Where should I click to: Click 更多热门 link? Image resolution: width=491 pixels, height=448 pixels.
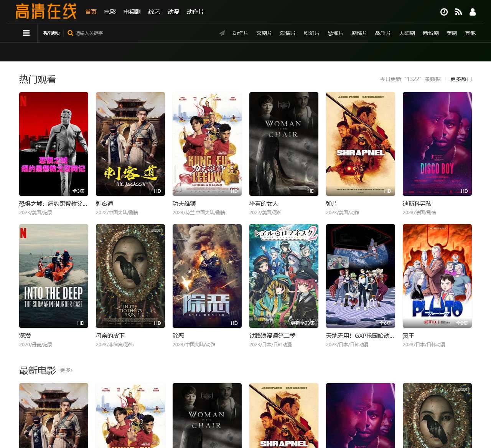click(461, 79)
